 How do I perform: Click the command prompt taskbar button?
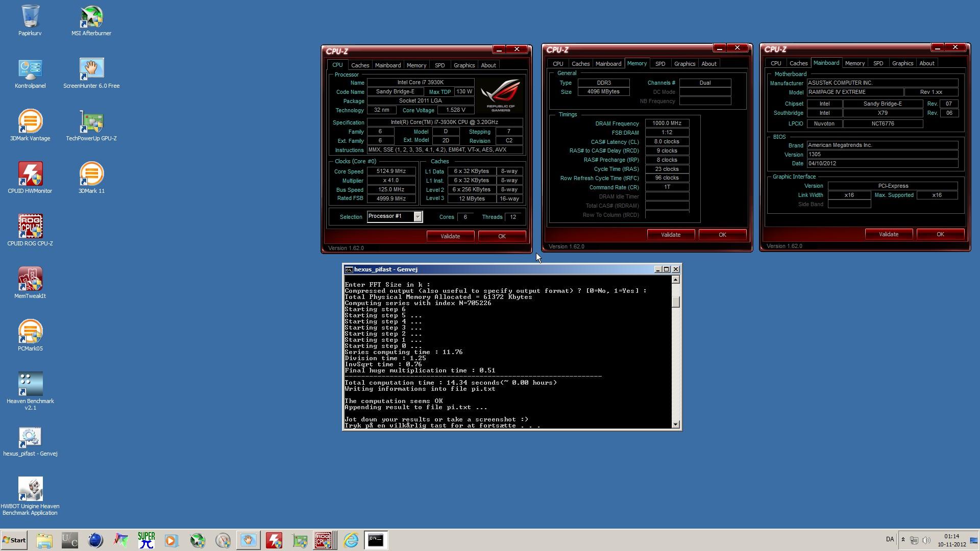tap(376, 540)
